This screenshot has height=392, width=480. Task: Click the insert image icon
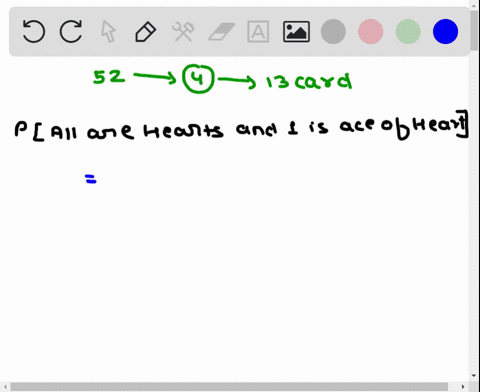tap(296, 32)
